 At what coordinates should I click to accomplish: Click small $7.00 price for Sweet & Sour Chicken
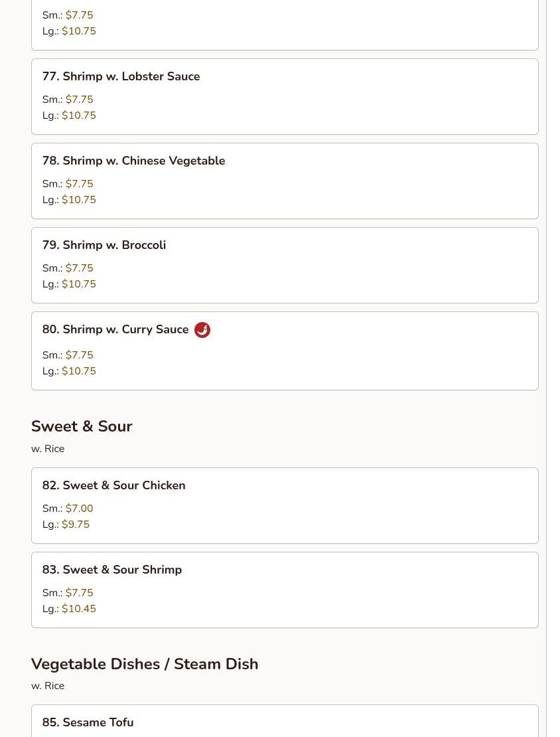(x=79, y=509)
